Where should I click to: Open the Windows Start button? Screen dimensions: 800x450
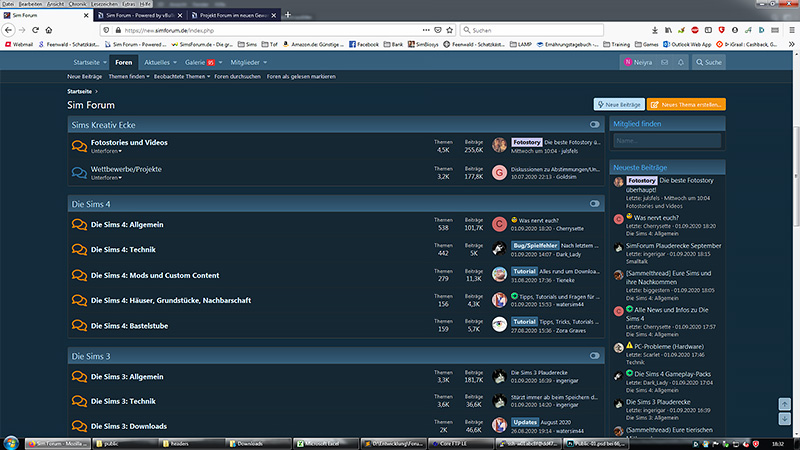(11, 443)
